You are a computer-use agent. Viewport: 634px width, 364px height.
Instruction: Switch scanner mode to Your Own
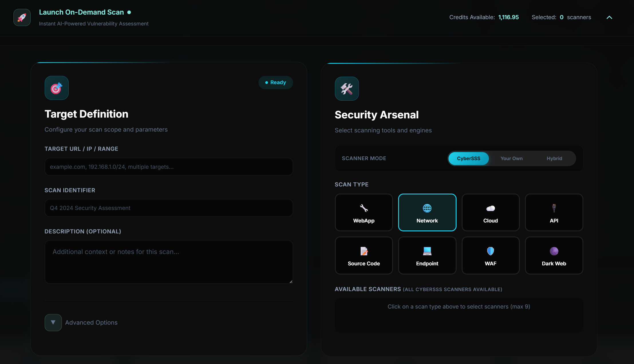pyautogui.click(x=511, y=158)
